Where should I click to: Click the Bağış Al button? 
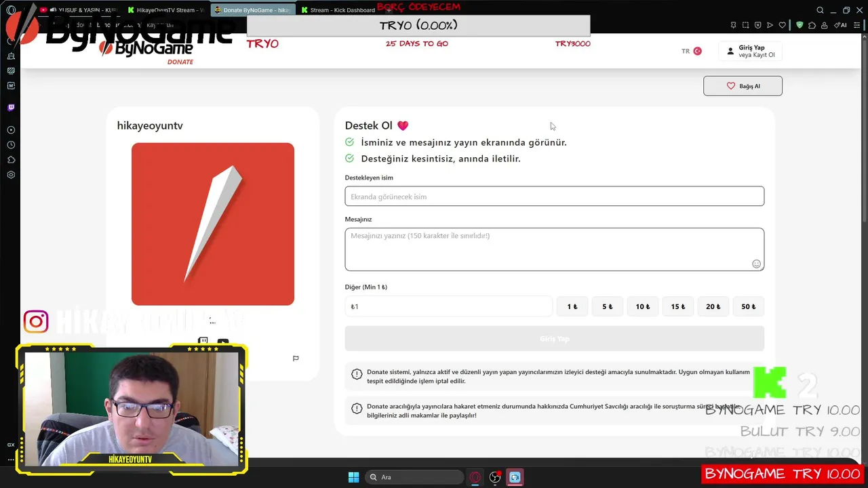[x=743, y=86]
